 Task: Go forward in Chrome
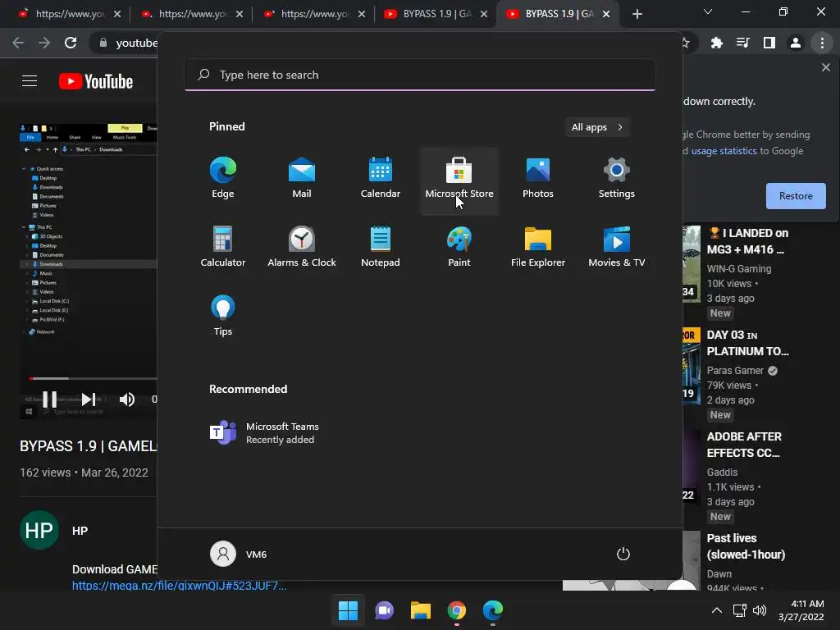pyautogui.click(x=44, y=43)
